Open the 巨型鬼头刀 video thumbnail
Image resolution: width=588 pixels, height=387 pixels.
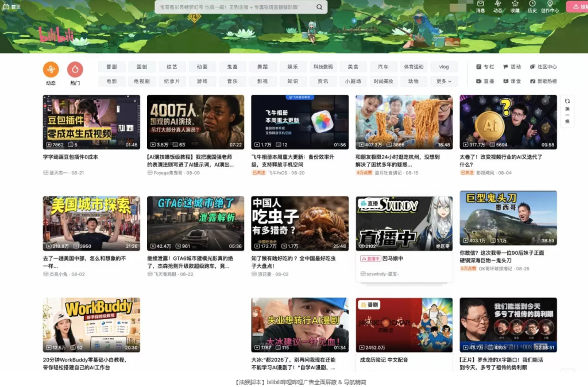click(508, 218)
